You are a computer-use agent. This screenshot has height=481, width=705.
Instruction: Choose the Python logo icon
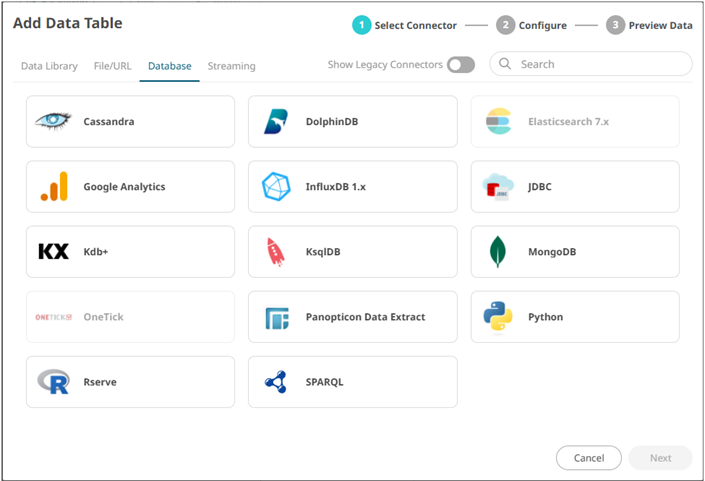[497, 317]
